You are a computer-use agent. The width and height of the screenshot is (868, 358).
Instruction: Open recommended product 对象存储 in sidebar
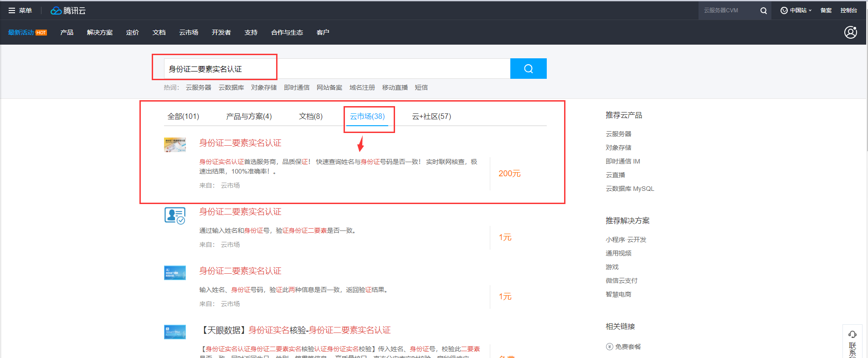click(x=618, y=148)
